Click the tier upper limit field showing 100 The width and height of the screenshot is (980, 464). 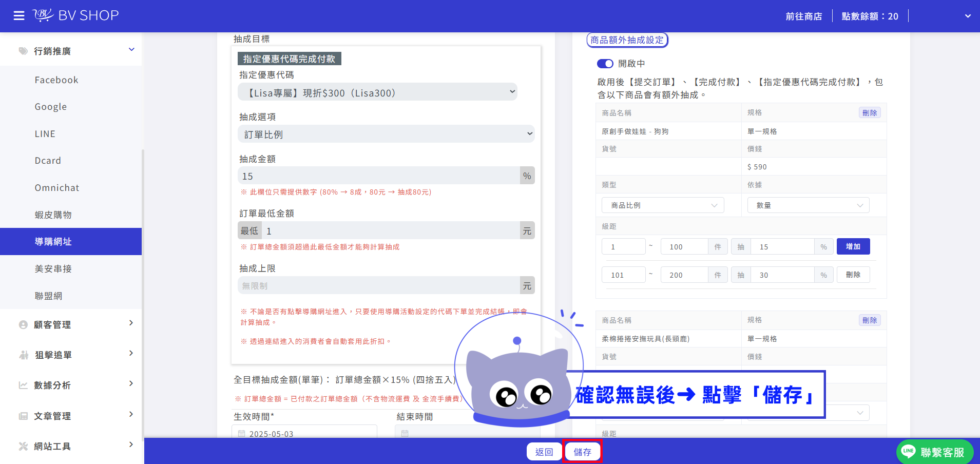point(684,246)
